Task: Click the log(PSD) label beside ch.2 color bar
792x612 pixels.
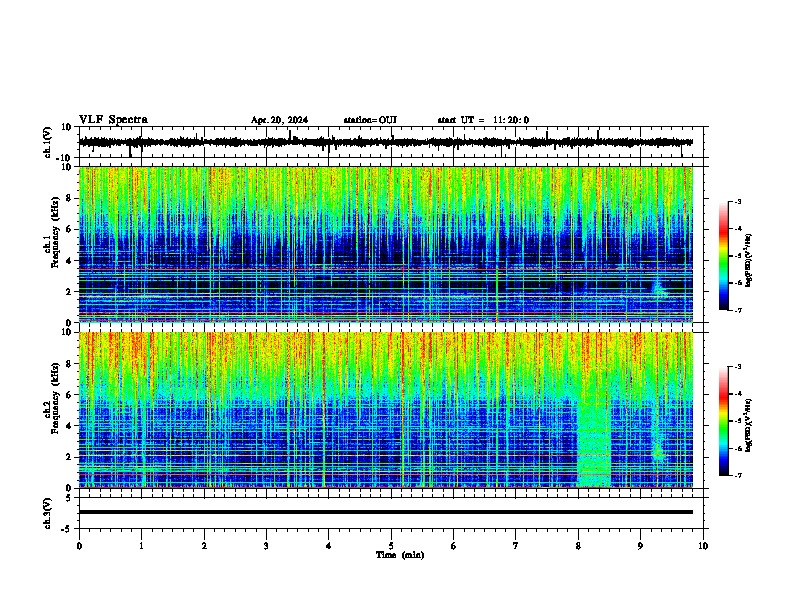Action: (x=748, y=426)
